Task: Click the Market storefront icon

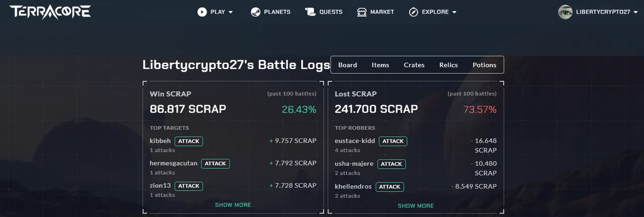Action: click(x=362, y=12)
